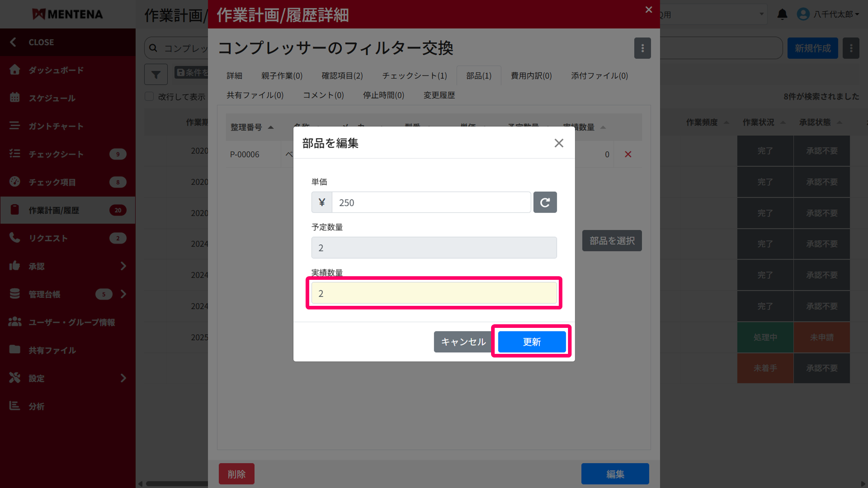
Task: Click the horizontal scrollbar at bottom
Action: click(x=176, y=484)
